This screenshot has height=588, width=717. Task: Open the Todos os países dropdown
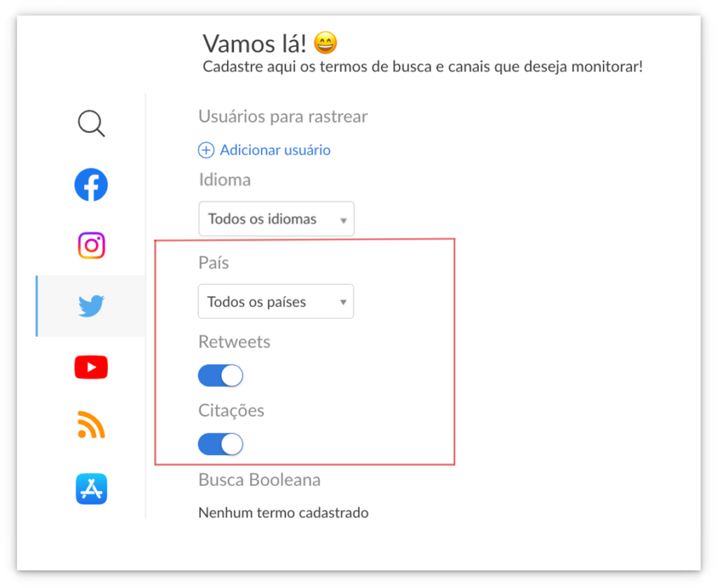[276, 301]
